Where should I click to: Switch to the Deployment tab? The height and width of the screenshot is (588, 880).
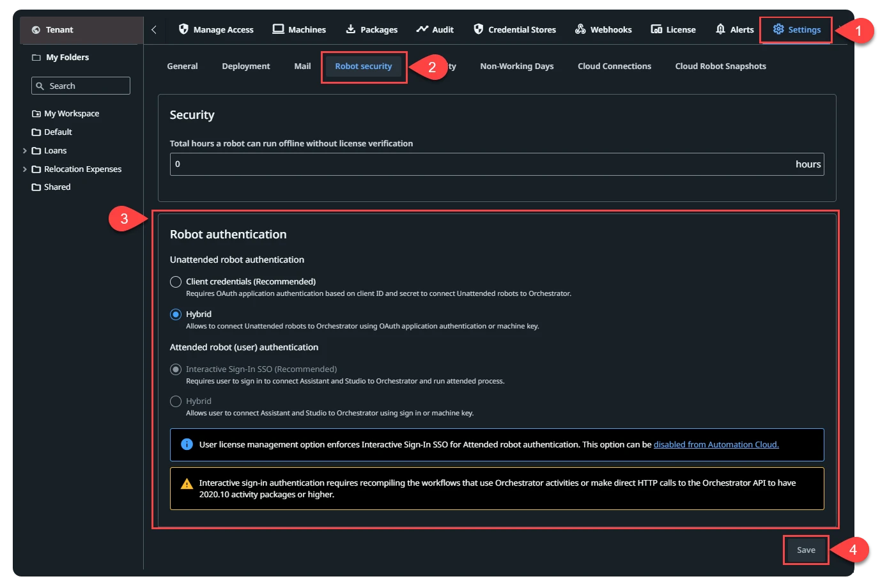tap(246, 66)
